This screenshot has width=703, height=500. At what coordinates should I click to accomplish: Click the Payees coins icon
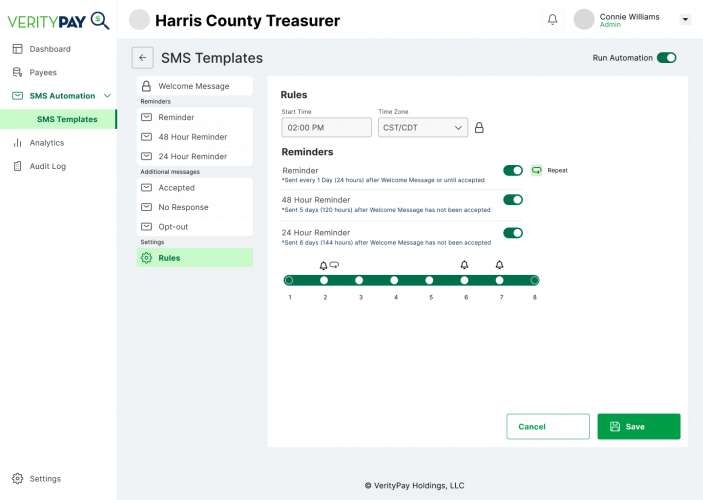point(17,72)
